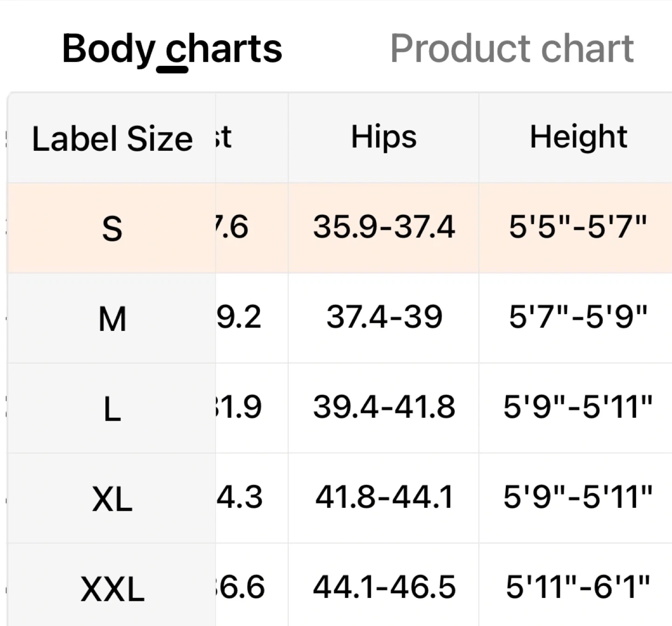
Task: Click the height cell in the L row
Action: (578, 407)
